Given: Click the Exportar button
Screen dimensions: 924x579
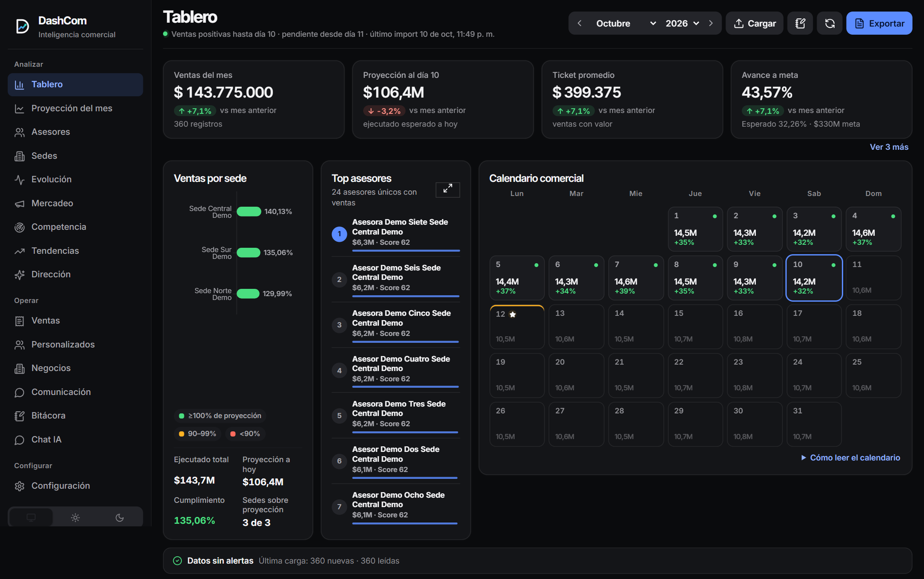Looking at the screenshot, I should (879, 23).
